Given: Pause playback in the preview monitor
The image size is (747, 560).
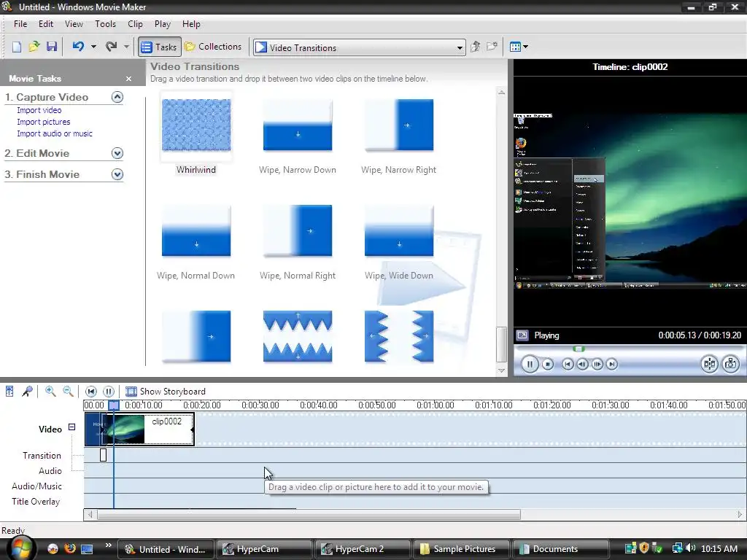Looking at the screenshot, I should (530, 365).
